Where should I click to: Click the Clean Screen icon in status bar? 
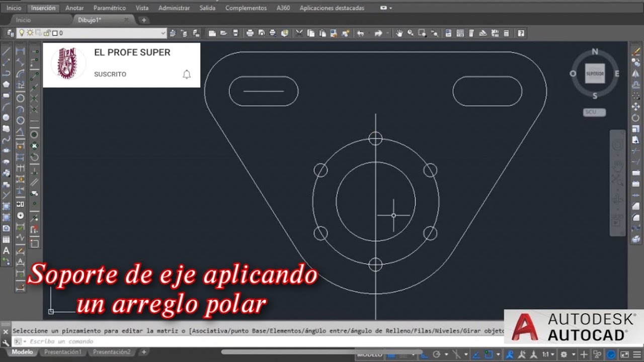[x=625, y=354]
